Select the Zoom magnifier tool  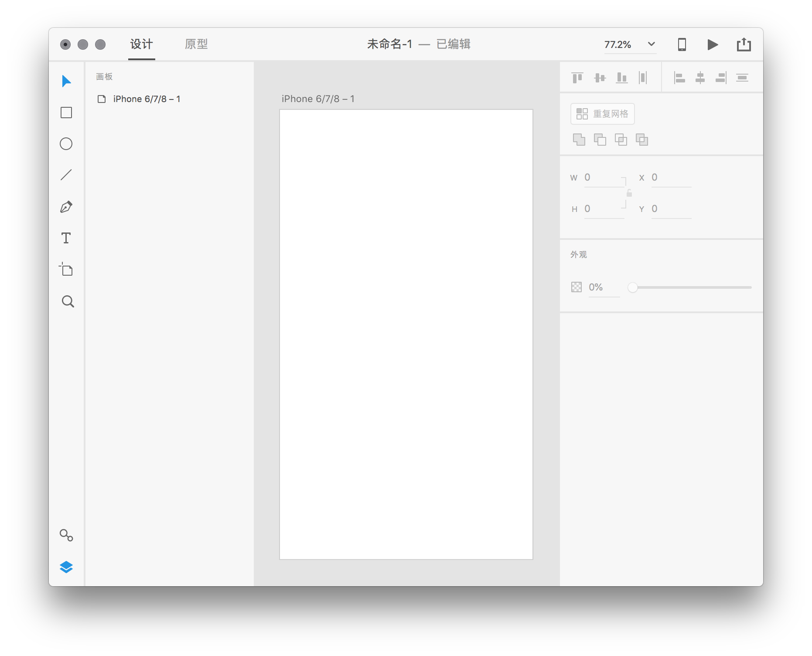[68, 301]
